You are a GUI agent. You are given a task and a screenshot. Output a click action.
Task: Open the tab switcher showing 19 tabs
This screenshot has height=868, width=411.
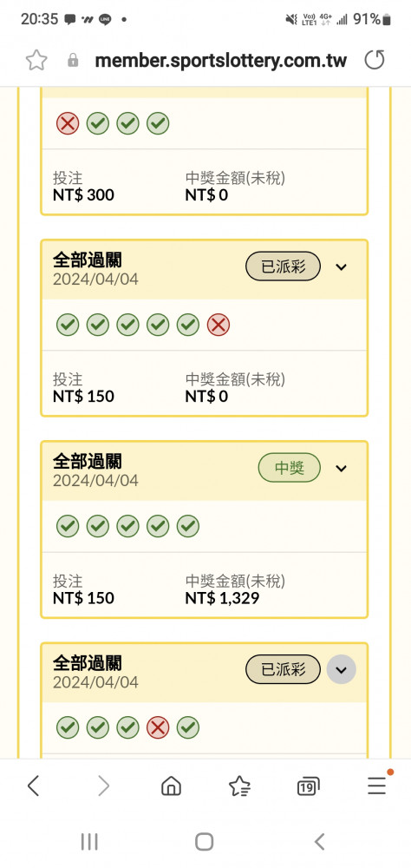(x=308, y=786)
